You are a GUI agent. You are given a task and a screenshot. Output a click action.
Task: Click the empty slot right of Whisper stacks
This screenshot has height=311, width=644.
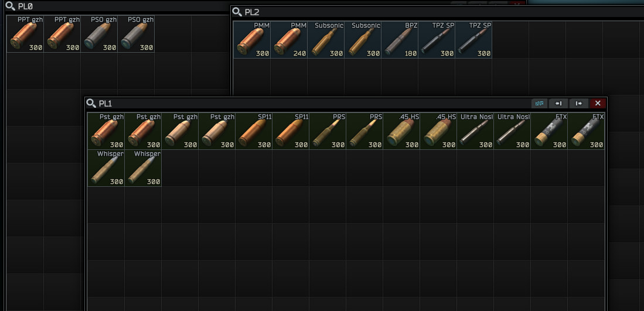(x=180, y=168)
